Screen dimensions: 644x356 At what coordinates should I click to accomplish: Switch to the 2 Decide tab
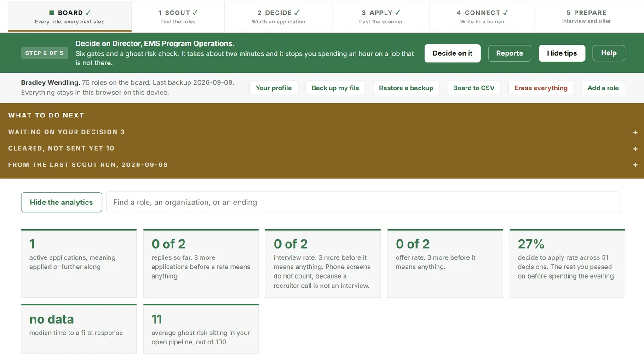tap(278, 17)
